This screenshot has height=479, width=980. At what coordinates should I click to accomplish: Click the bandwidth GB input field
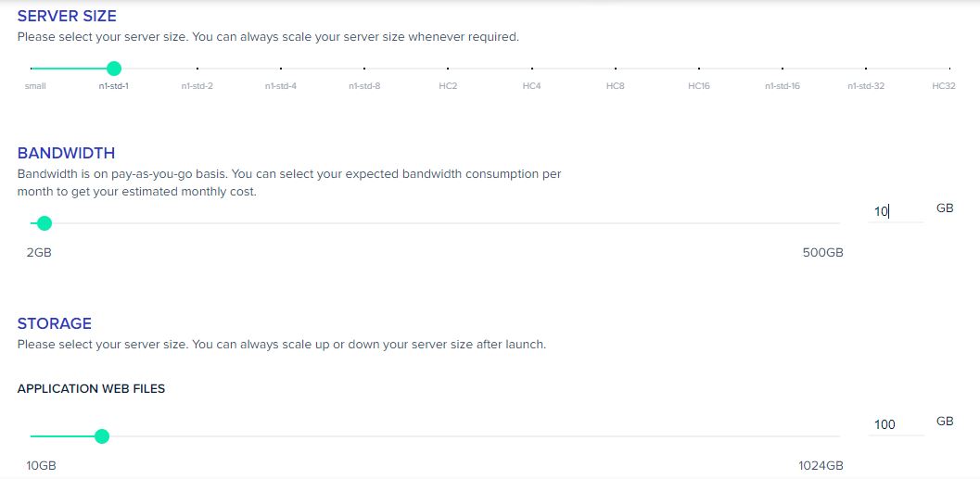click(896, 212)
